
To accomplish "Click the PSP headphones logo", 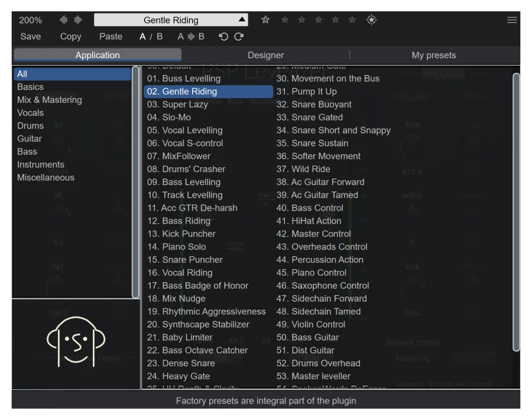I will [x=76, y=341].
